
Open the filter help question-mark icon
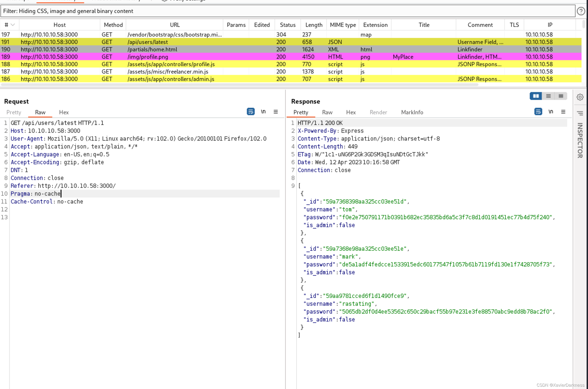pyautogui.click(x=581, y=11)
